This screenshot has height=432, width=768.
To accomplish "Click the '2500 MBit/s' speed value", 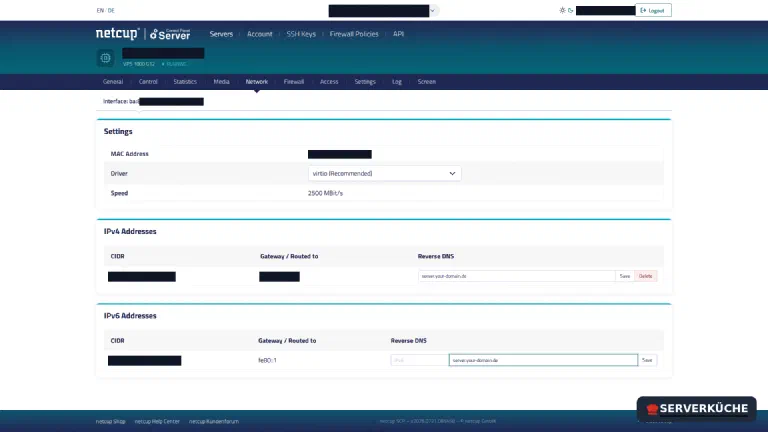I will point(325,193).
